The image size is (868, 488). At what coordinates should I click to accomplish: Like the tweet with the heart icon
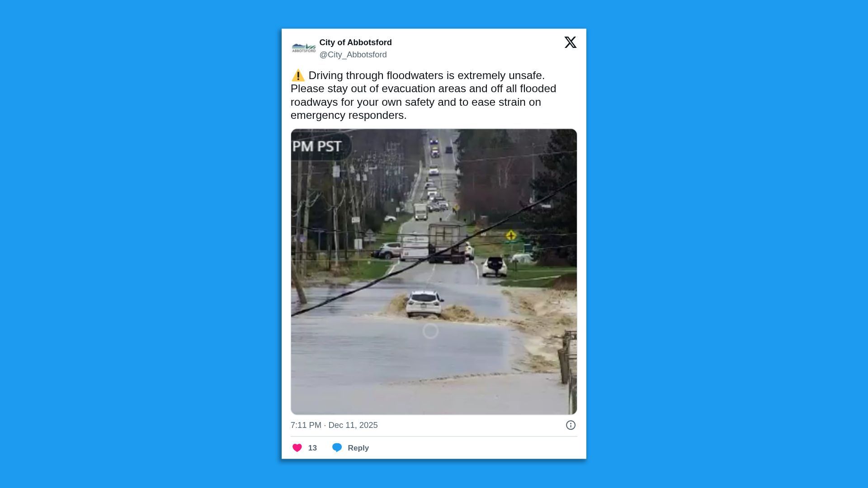coord(297,448)
